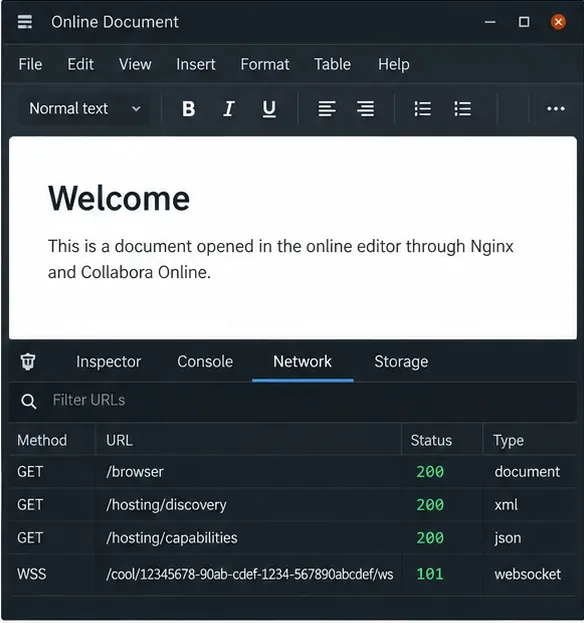
Task: Open the Edit menu
Action: click(81, 64)
